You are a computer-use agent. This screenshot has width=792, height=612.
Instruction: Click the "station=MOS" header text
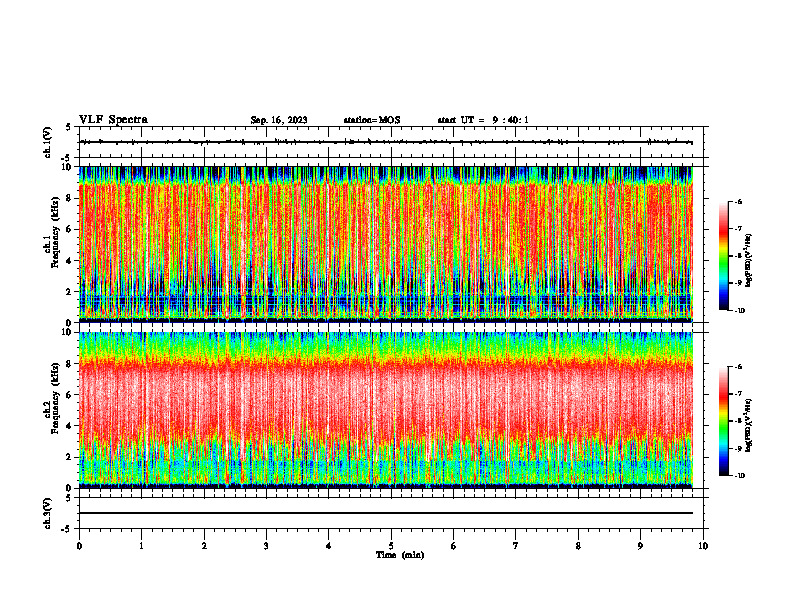(372, 120)
